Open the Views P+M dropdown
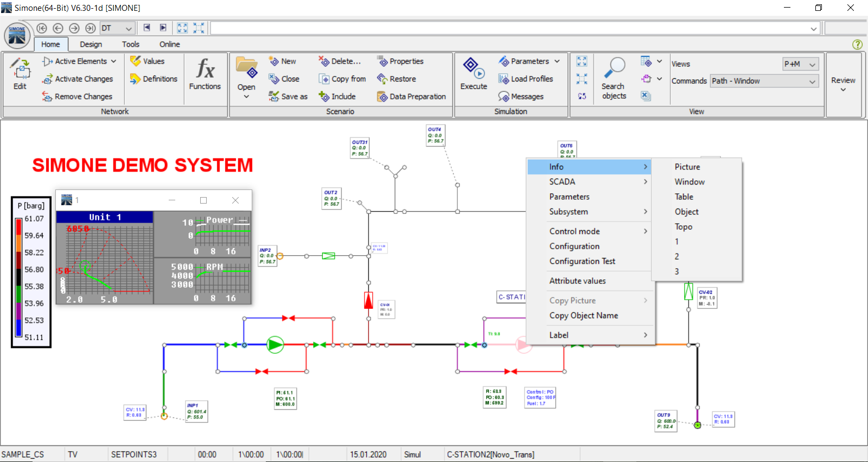Image resolution: width=868 pixels, height=462 pixels. coord(800,64)
